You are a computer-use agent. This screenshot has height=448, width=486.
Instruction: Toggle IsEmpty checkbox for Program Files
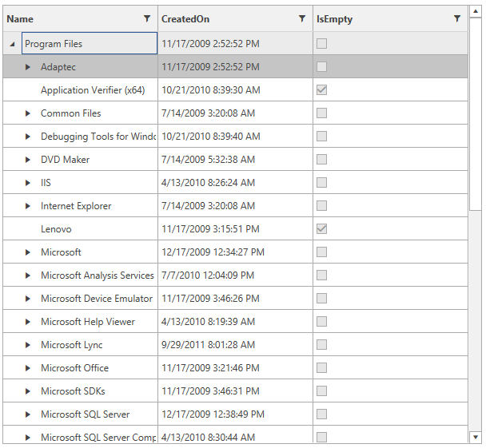pyautogui.click(x=321, y=44)
